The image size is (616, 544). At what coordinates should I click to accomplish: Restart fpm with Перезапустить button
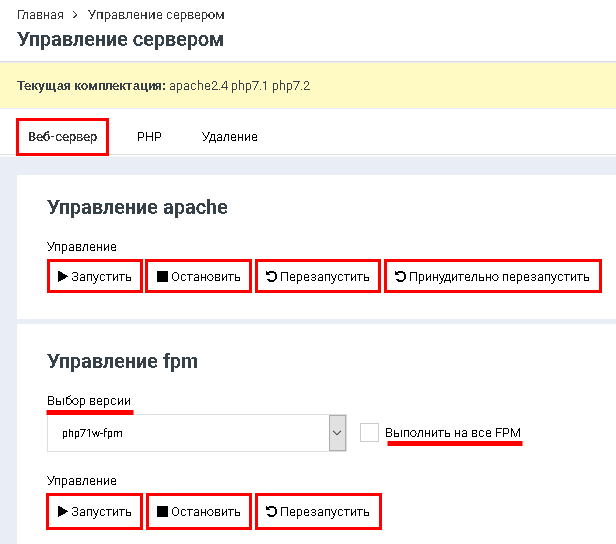[x=318, y=512]
